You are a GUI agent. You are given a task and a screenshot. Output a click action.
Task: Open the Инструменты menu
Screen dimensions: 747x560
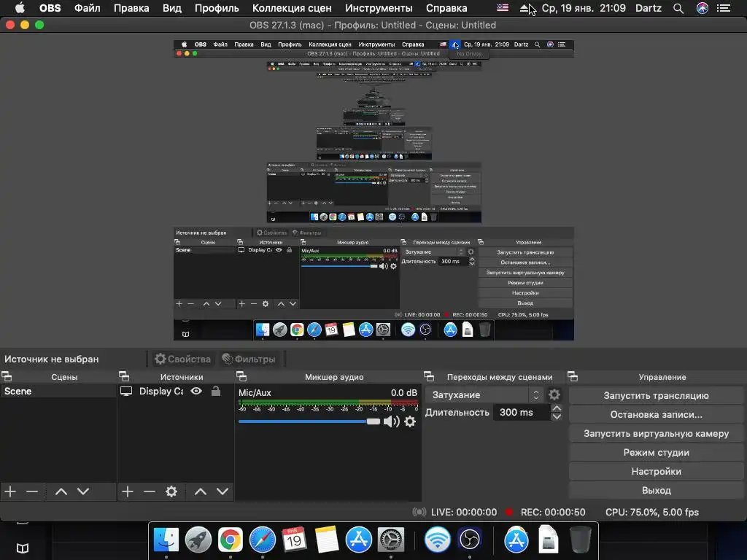coord(379,8)
